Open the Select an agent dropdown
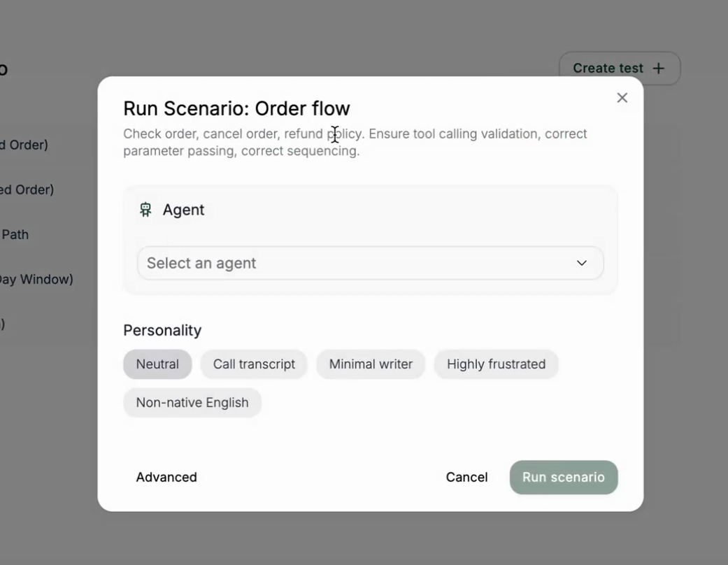This screenshot has height=565, width=728. tap(370, 263)
